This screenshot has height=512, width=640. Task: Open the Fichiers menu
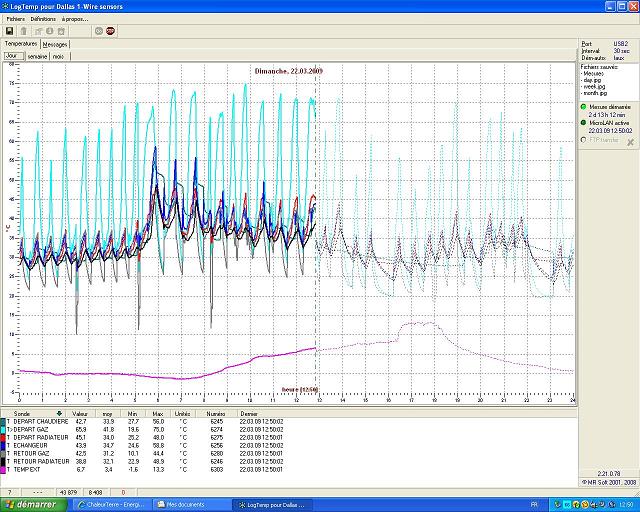[x=15, y=19]
